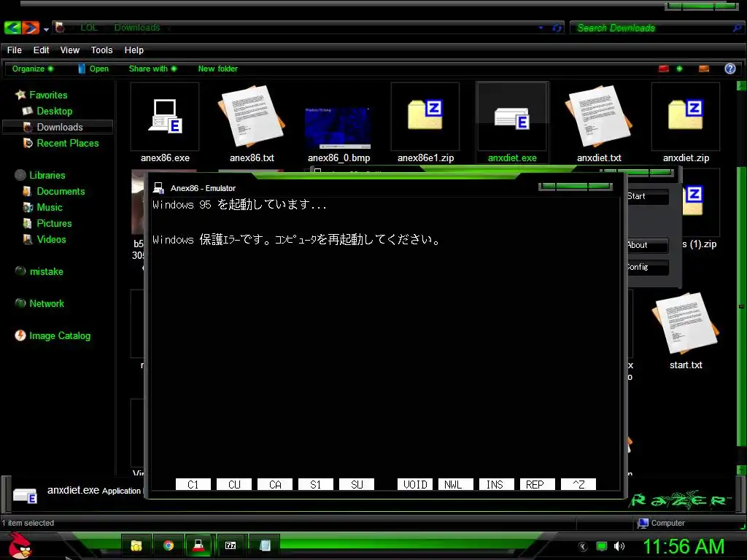
Task: Open the Videos library
Action: (51, 239)
